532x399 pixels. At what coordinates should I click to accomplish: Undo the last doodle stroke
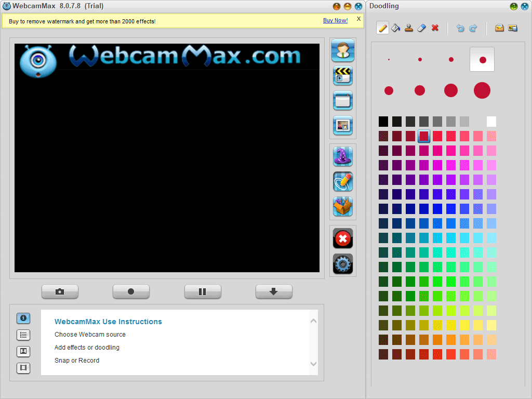click(x=460, y=28)
